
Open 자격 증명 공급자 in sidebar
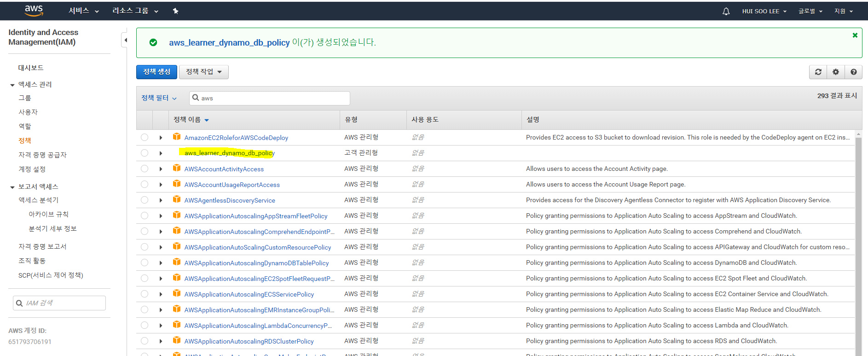coord(42,155)
